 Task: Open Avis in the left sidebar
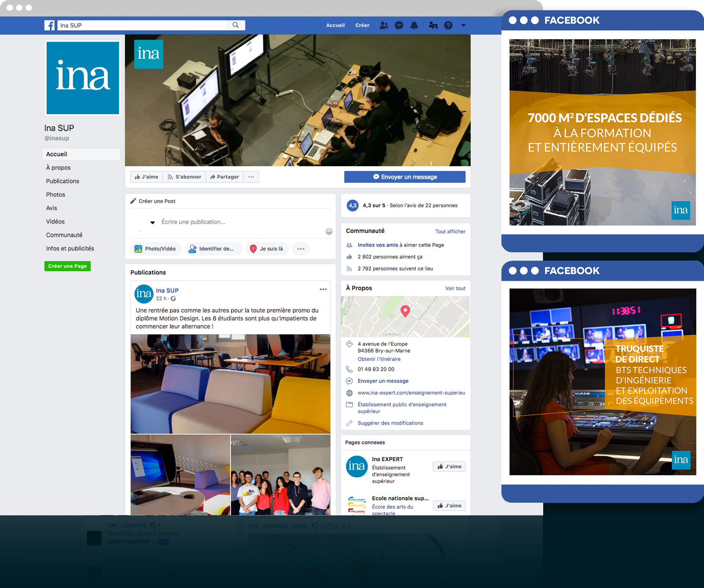click(52, 208)
